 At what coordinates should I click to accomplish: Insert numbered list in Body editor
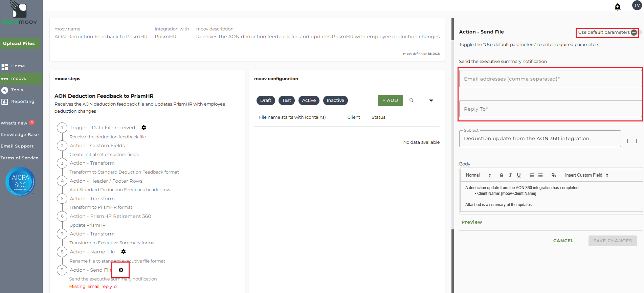click(532, 175)
